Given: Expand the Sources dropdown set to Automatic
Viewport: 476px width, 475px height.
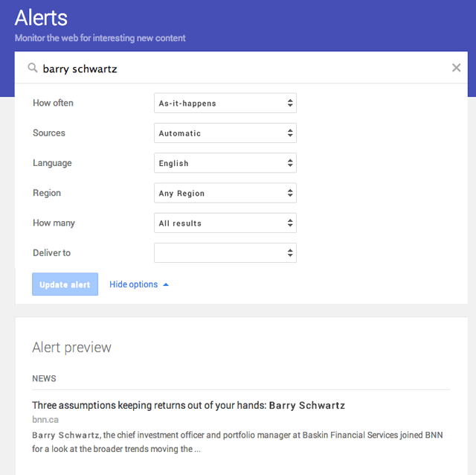Looking at the screenshot, I should click(x=225, y=133).
